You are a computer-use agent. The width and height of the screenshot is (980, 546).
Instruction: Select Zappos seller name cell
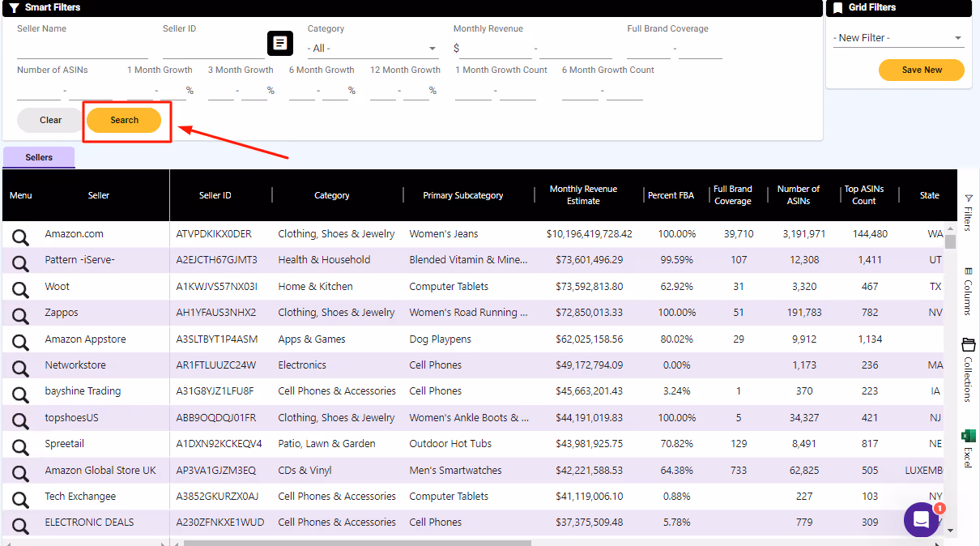click(x=61, y=313)
